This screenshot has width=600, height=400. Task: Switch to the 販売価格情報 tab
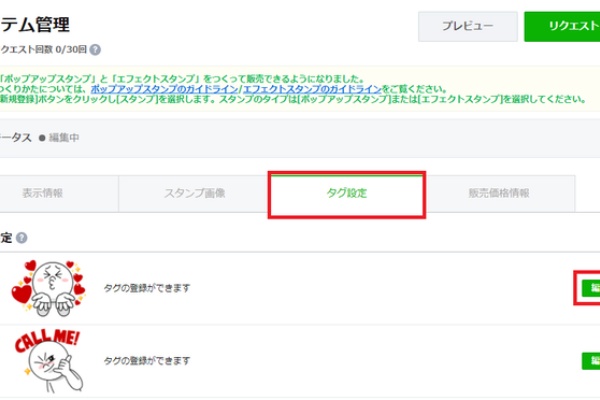499,194
